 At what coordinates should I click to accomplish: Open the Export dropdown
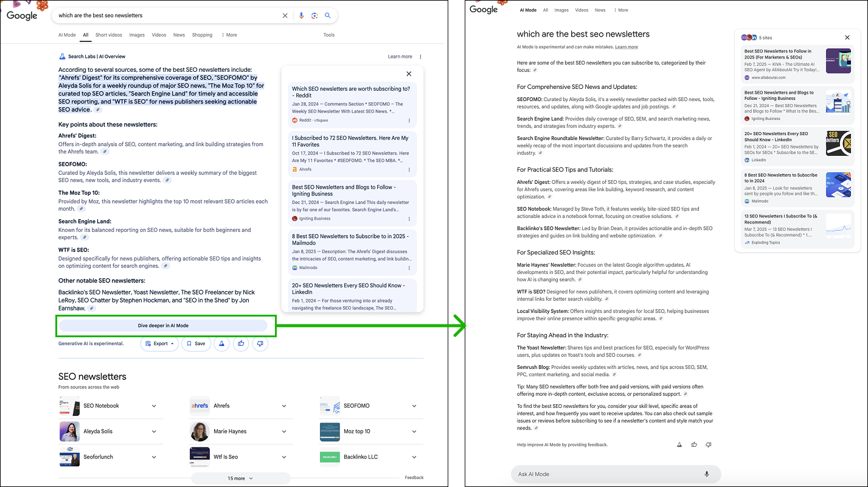pyautogui.click(x=161, y=343)
